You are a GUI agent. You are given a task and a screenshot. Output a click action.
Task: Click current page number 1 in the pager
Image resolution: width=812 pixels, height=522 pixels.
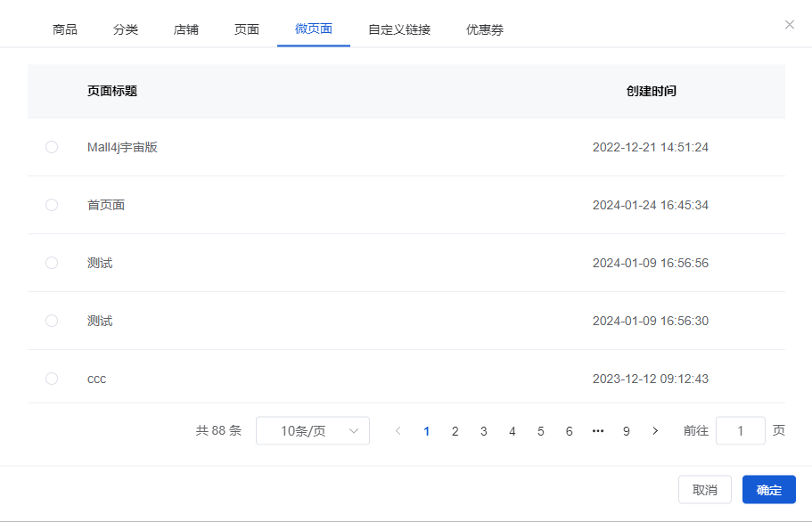[426, 431]
